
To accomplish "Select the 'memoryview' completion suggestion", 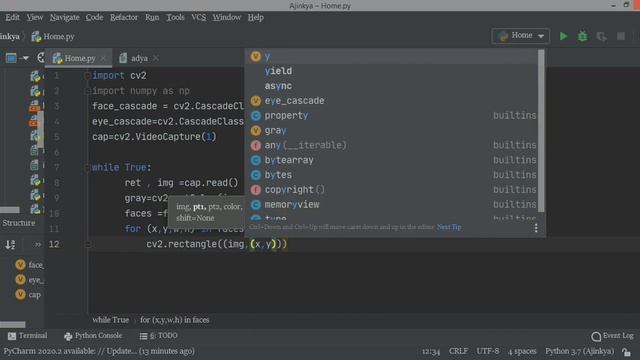I will coord(392,204).
